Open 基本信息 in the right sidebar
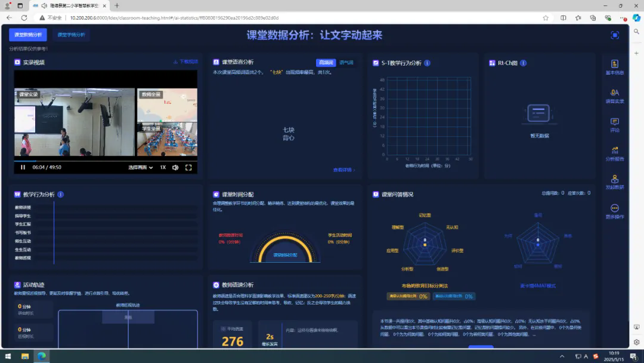This screenshot has height=363, width=644. pos(614,66)
